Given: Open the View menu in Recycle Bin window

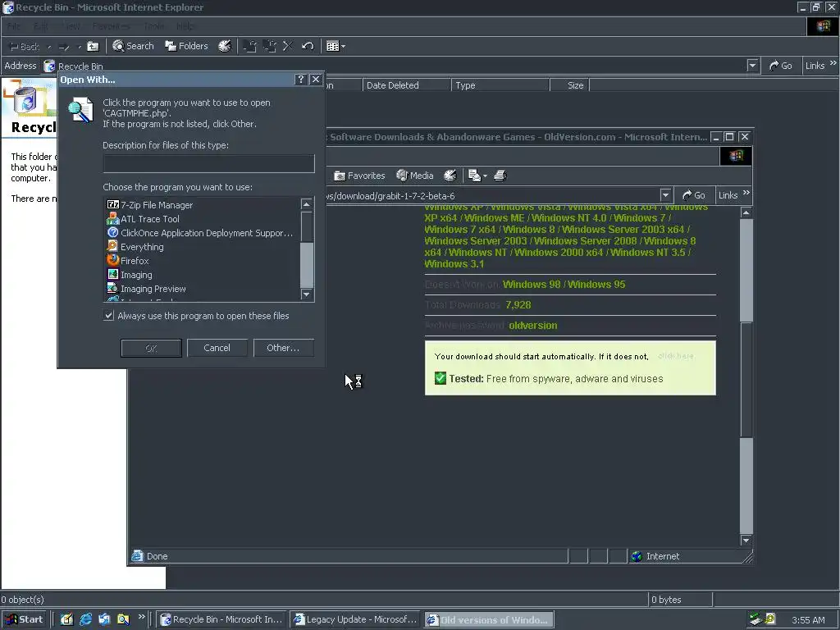Looking at the screenshot, I should [x=71, y=26].
